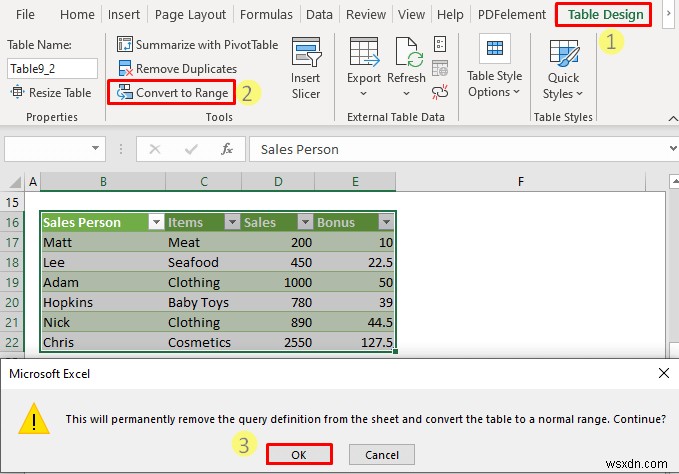Select the cell containing 127.5
The height and width of the screenshot is (474, 679).
point(355,342)
